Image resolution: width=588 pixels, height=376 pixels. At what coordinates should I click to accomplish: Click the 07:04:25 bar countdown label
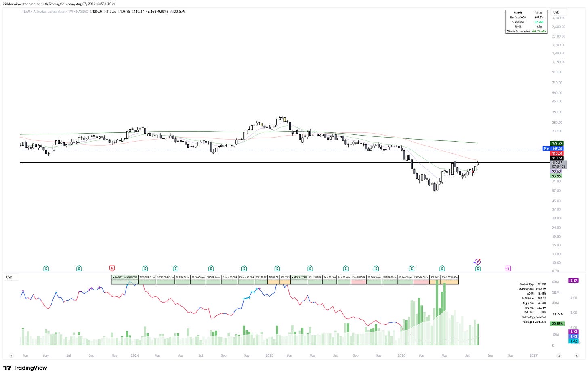coord(559,167)
